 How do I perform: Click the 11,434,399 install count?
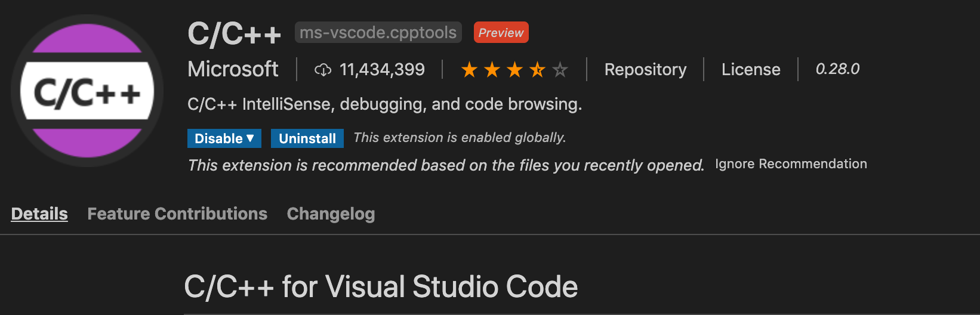click(382, 70)
